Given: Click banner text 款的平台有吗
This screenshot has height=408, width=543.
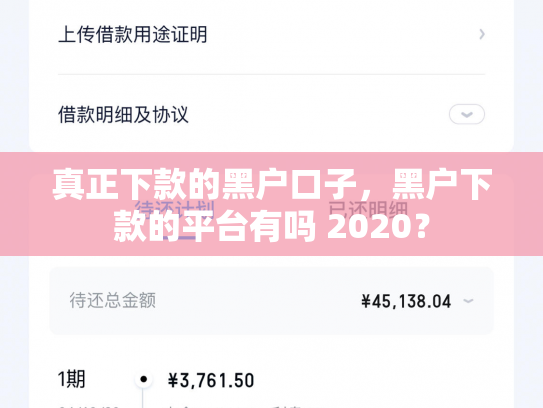Looking at the screenshot, I should coord(215,226).
